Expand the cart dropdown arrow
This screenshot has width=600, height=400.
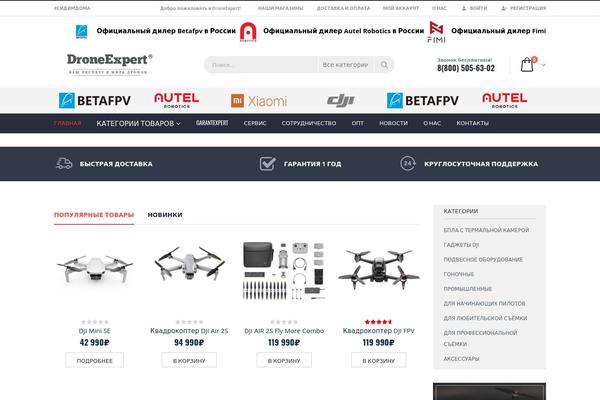click(543, 65)
